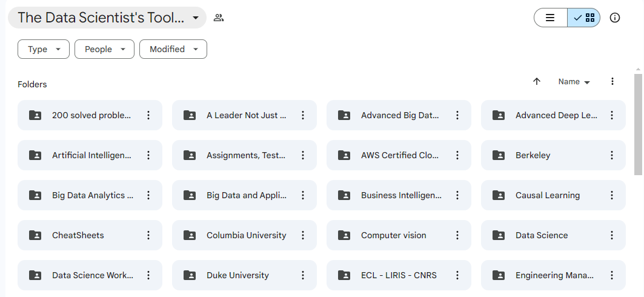Open more actions for Business Intelligence folder
Viewport: 644px width, 297px height.
tap(457, 195)
